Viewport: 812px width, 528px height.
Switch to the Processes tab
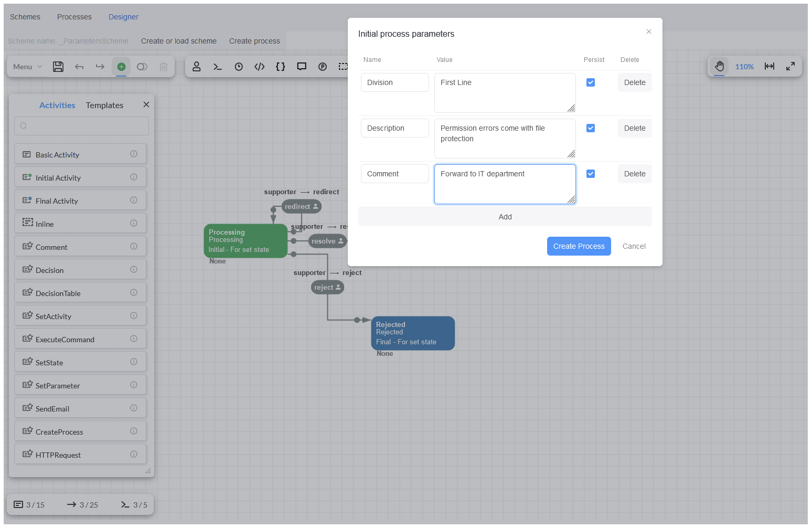(74, 17)
